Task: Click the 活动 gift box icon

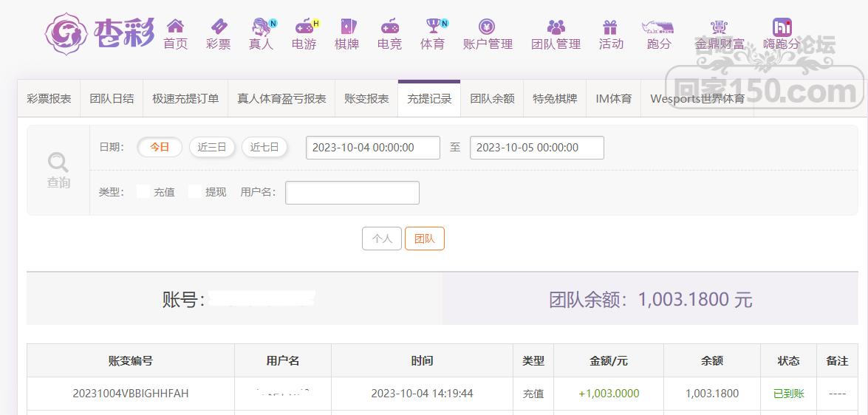Action: point(610,27)
